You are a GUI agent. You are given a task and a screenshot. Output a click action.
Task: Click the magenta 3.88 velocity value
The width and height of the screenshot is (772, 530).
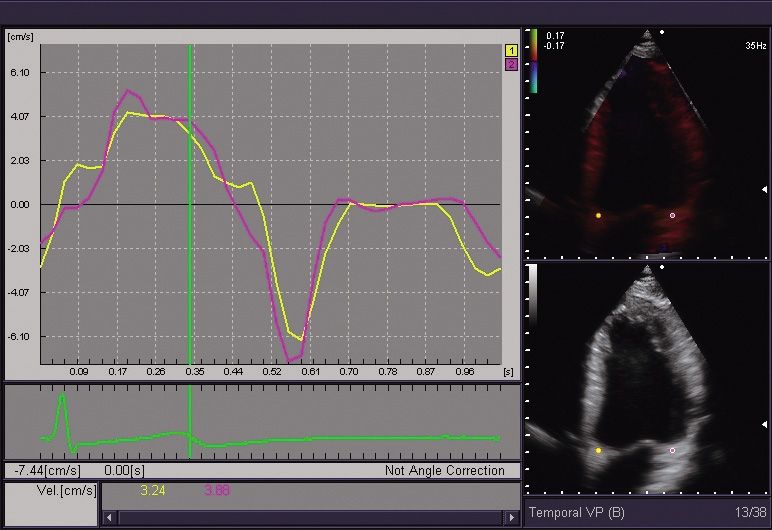click(x=217, y=490)
